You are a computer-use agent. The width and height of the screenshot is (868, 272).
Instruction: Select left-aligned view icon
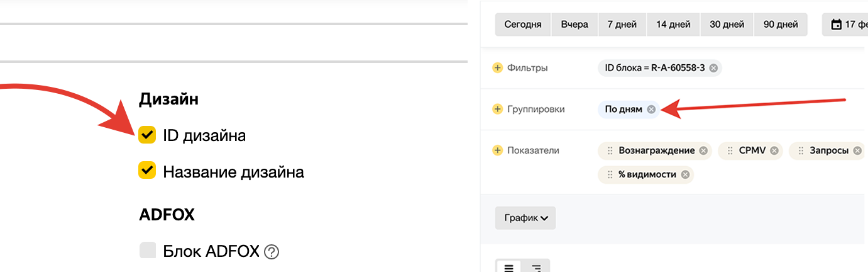(x=508, y=268)
